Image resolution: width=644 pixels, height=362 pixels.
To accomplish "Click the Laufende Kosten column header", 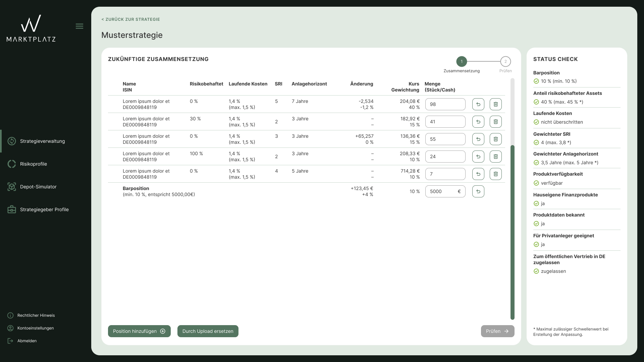I will coord(248,84).
